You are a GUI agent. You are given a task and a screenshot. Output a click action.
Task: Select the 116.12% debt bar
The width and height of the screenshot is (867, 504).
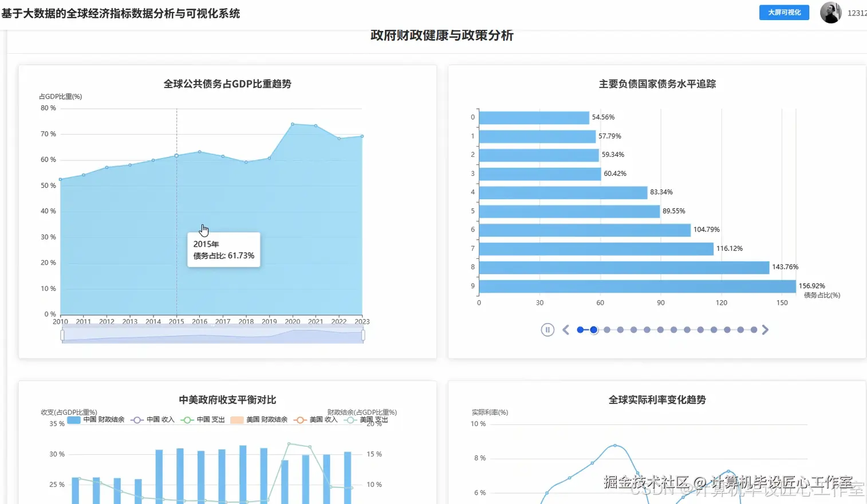pyautogui.click(x=596, y=249)
